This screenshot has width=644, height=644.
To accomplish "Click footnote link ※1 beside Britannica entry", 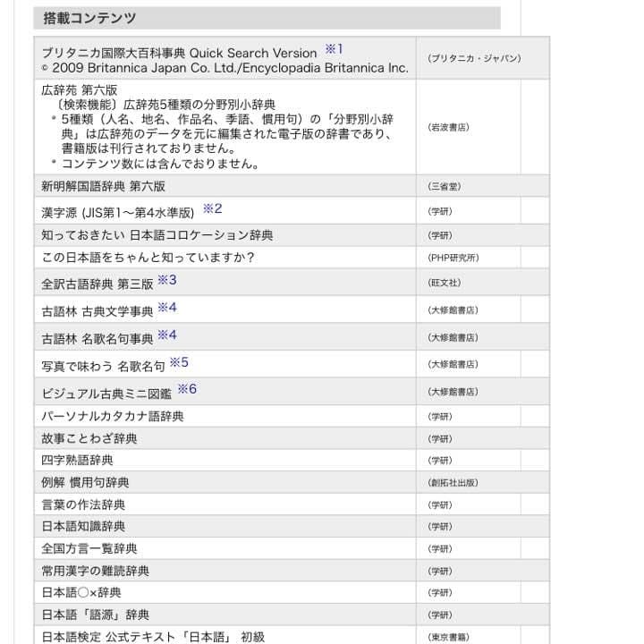I will [334, 49].
